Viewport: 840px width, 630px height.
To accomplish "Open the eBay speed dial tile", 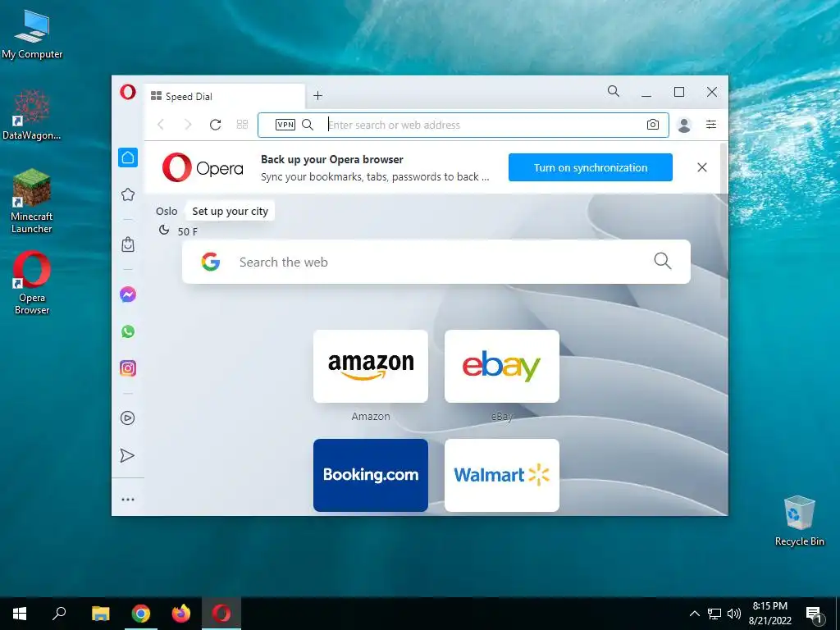I will [502, 366].
